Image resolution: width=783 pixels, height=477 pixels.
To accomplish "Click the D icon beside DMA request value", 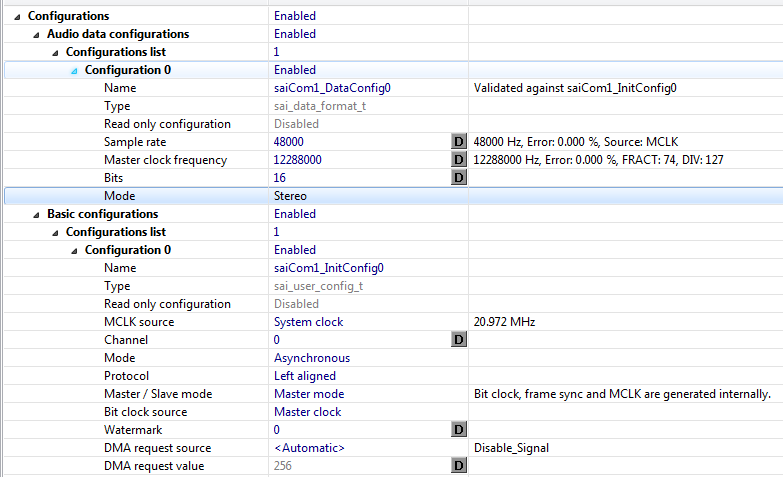I will 459,466.
